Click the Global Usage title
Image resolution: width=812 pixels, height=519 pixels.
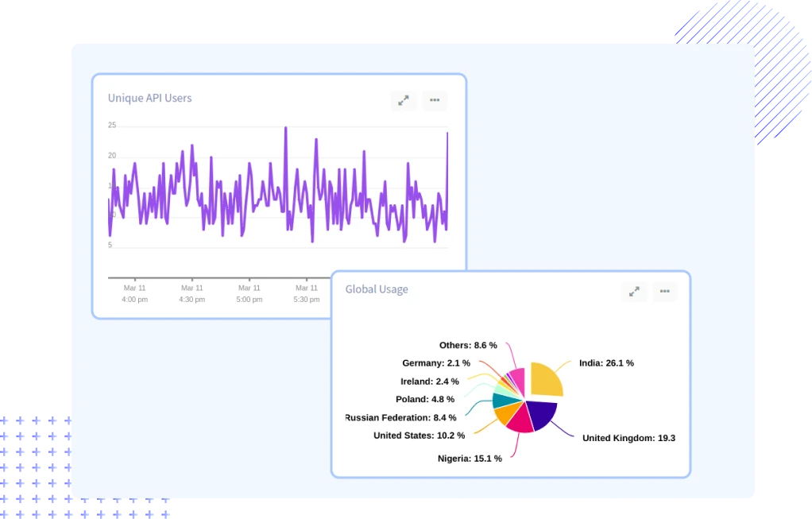point(377,289)
